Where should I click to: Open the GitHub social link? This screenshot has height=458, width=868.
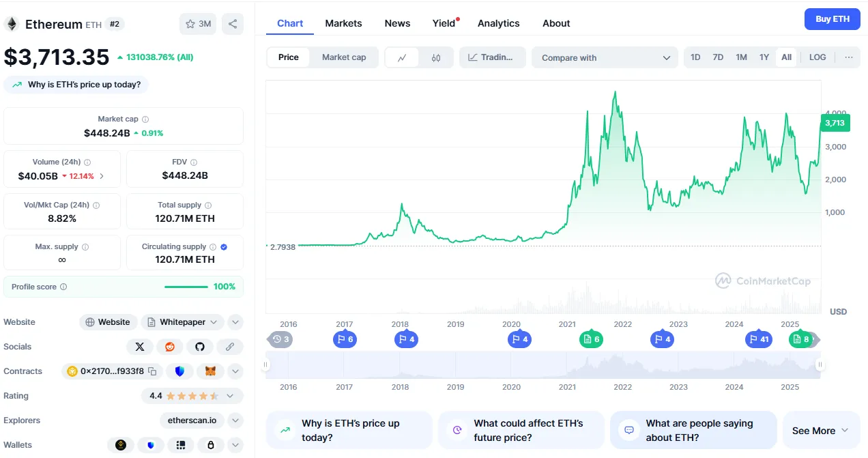point(200,347)
